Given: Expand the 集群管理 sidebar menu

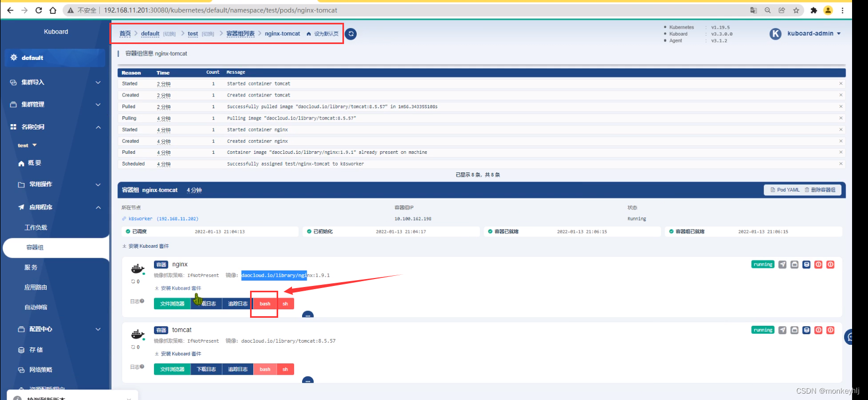Looking at the screenshot, I should click(x=55, y=105).
